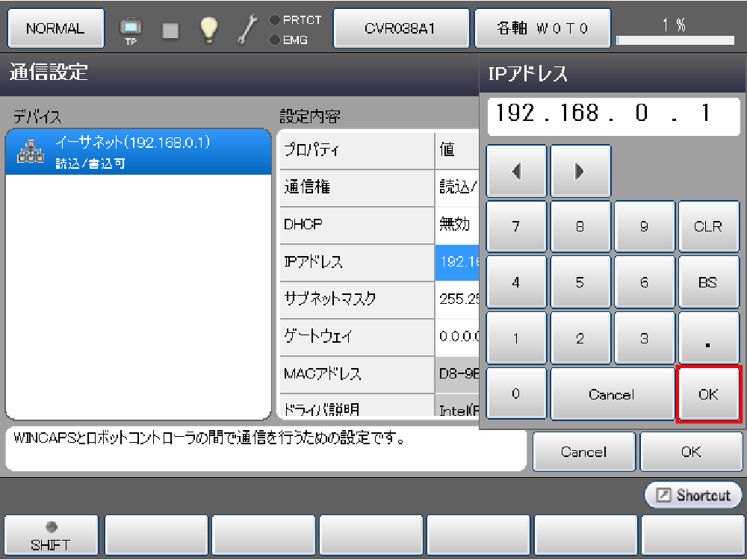Click the NORMAL mode button
Screen dimensions: 747x560
pyautogui.click(x=55, y=29)
